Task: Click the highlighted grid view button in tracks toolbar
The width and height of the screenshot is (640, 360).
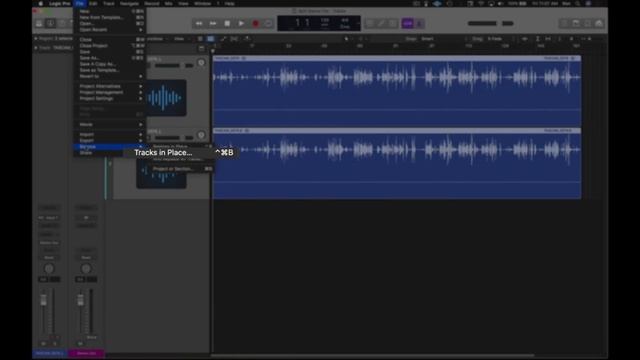Action: [211, 39]
